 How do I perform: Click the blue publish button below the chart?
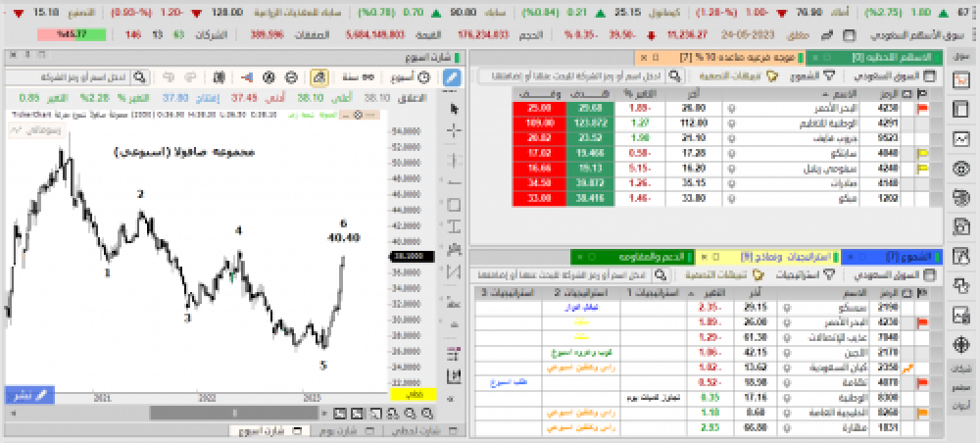pyautogui.click(x=20, y=394)
